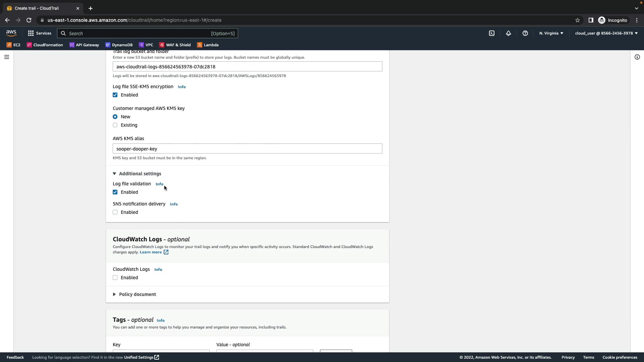Disable Log file SSE-KMS encryption checkbox

tap(115, 95)
